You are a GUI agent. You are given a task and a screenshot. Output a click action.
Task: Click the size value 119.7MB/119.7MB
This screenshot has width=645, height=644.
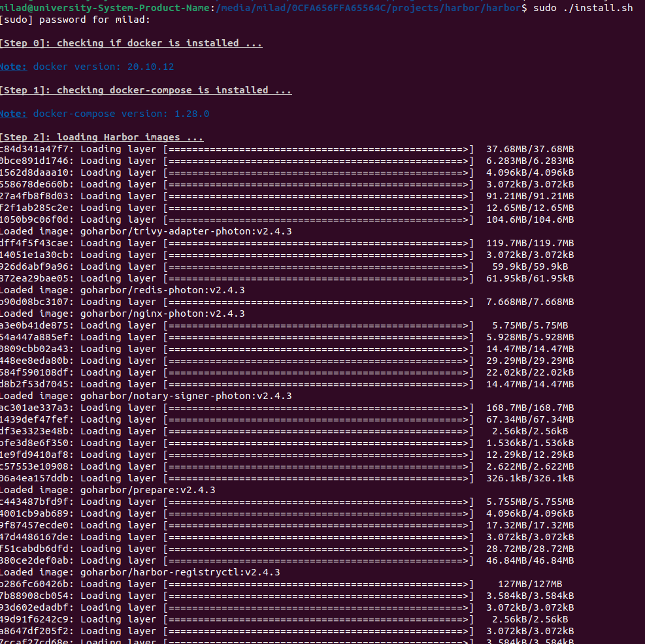(530, 243)
